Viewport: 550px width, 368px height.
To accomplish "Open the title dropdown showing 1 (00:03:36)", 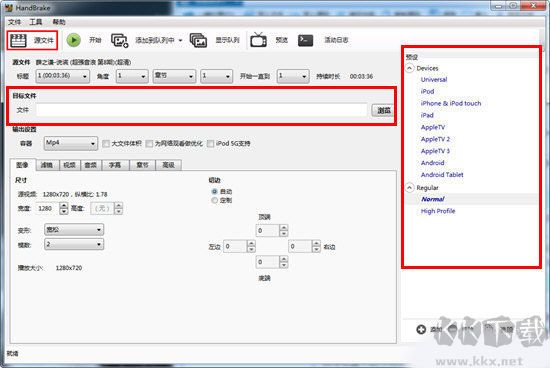I will 62,76.
